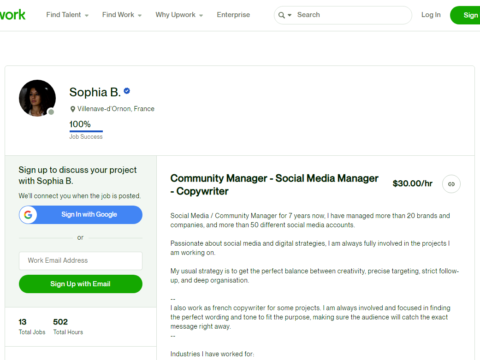Click the verified badge next to Sophia B.
Viewport: 480px width, 360px height.
(127, 91)
